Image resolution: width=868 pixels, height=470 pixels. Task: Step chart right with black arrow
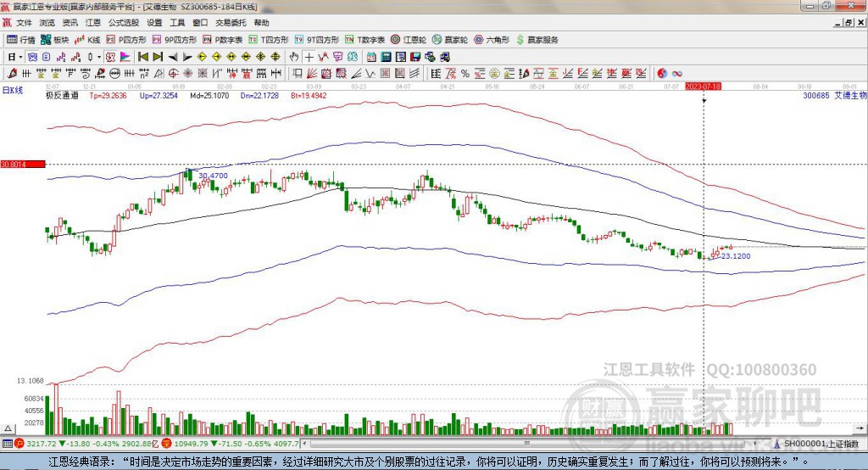[187, 57]
